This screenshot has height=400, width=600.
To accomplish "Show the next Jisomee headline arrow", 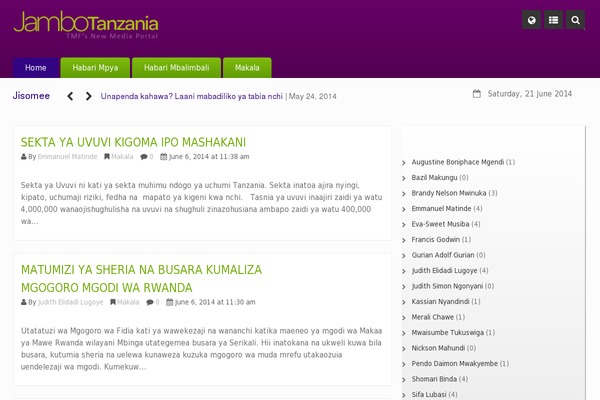I will [88, 96].
